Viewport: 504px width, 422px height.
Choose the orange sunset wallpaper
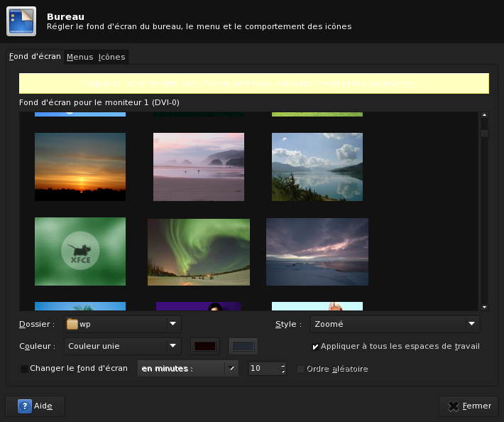[x=80, y=166]
